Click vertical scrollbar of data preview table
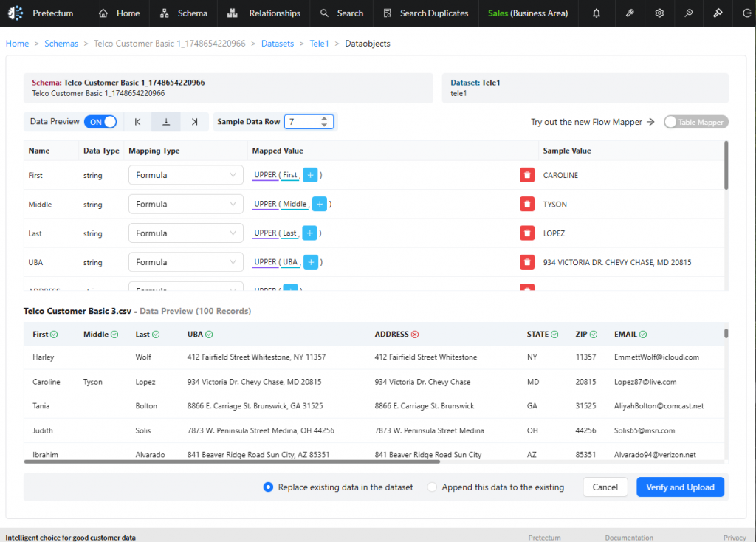This screenshot has height=542, width=756. tap(726, 333)
